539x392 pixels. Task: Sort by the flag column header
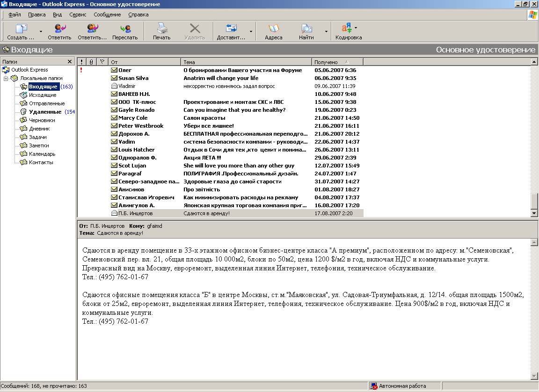pos(102,62)
